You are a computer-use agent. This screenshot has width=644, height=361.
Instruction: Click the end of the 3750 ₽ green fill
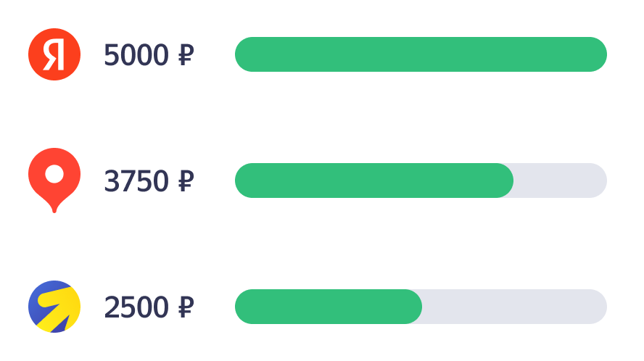[508, 180]
